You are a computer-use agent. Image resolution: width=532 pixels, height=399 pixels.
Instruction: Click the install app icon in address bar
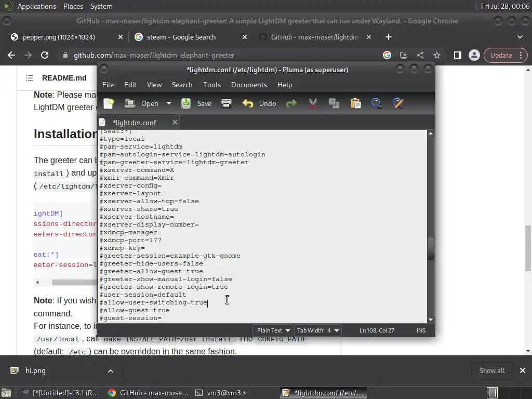point(403,55)
